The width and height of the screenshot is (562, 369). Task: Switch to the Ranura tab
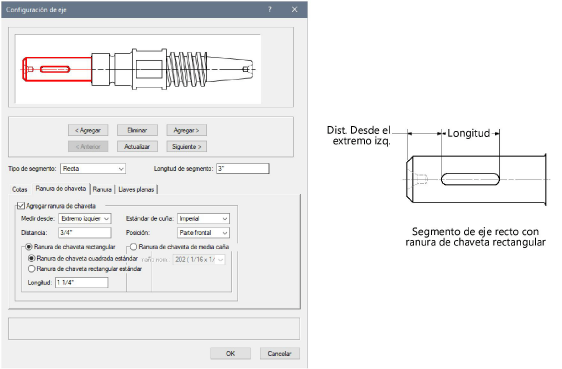tap(102, 190)
